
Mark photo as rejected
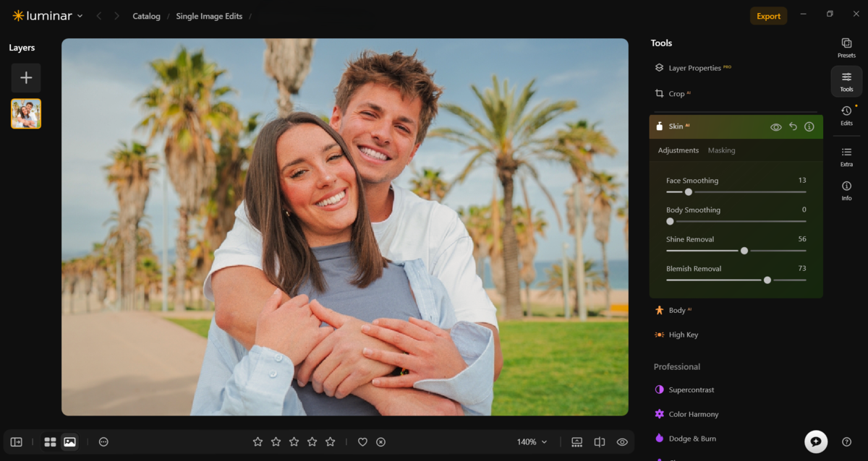[381, 441]
